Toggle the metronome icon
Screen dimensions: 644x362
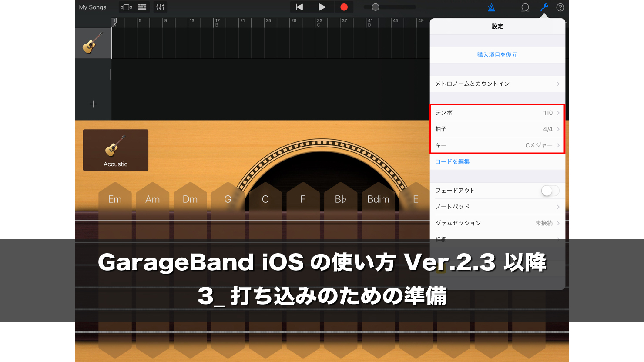tap(491, 7)
